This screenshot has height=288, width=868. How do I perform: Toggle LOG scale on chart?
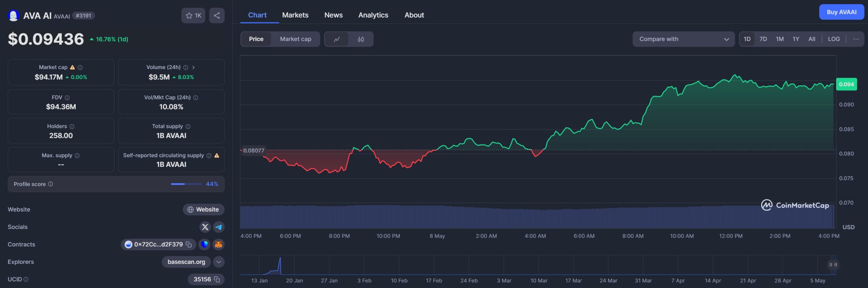(834, 39)
